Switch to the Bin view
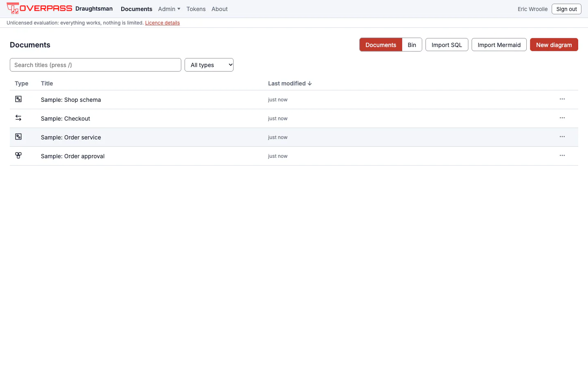Screen dimensions: 588x368 412,45
